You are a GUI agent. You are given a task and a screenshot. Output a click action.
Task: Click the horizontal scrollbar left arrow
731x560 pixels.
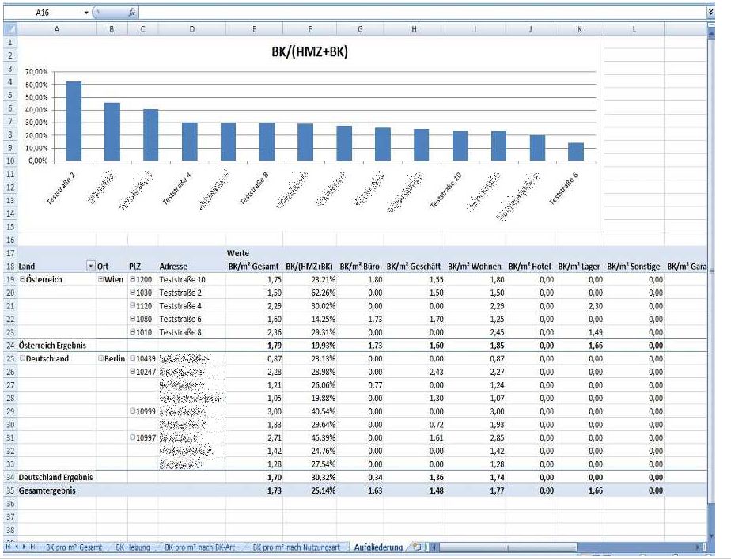(x=434, y=547)
